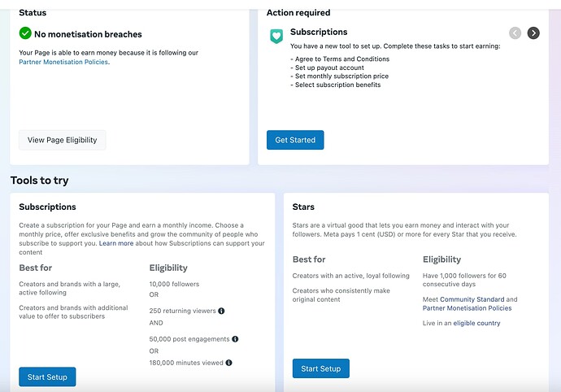Click the Subscriptions card title in Tools
Image resolution: width=561 pixels, height=392 pixels.
[48, 207]
